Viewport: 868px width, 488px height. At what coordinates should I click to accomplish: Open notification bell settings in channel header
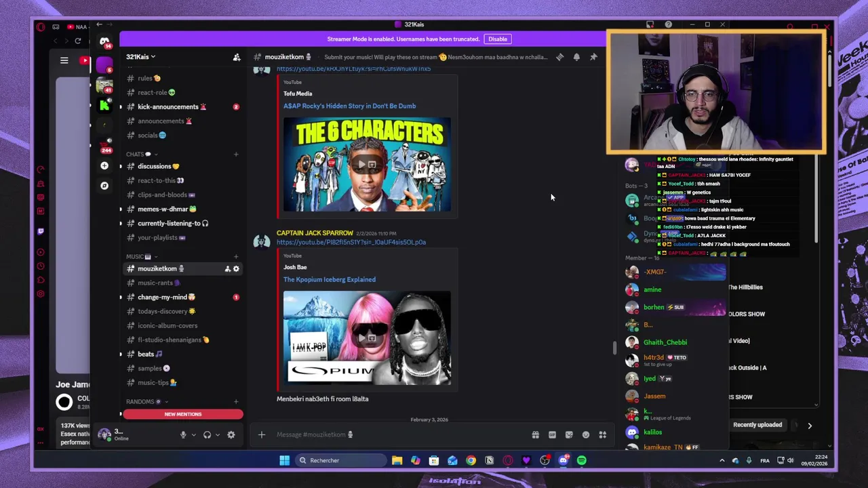[x=576, y=57]
